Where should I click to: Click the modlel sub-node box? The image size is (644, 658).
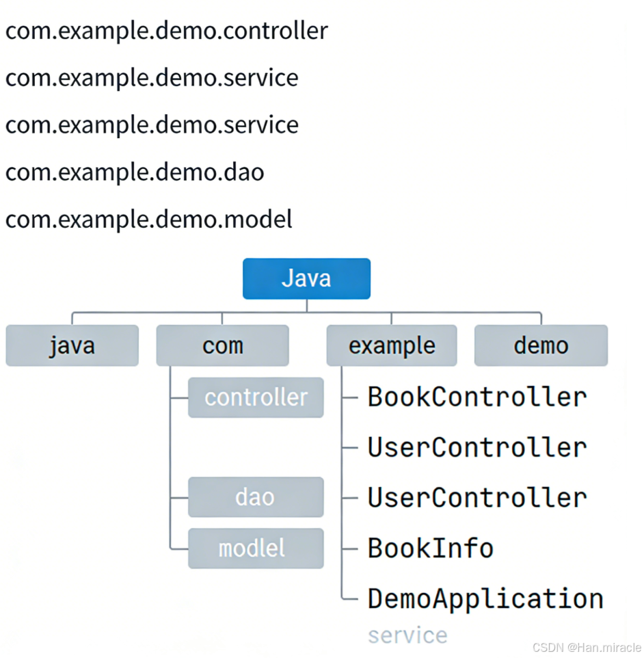(x=256, y=548)
